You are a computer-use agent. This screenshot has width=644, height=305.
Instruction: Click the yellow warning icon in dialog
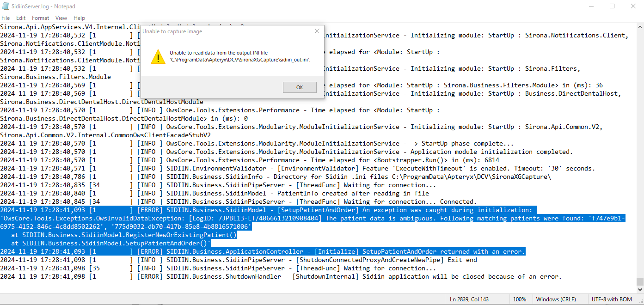(158, 56)
